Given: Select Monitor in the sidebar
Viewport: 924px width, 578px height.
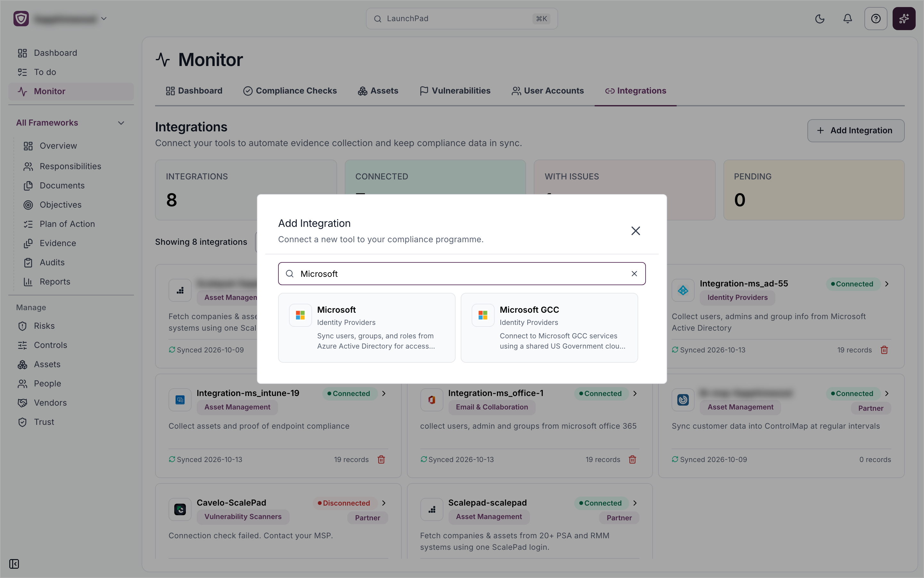Looking at the screenshot, I should pos(71,91).
